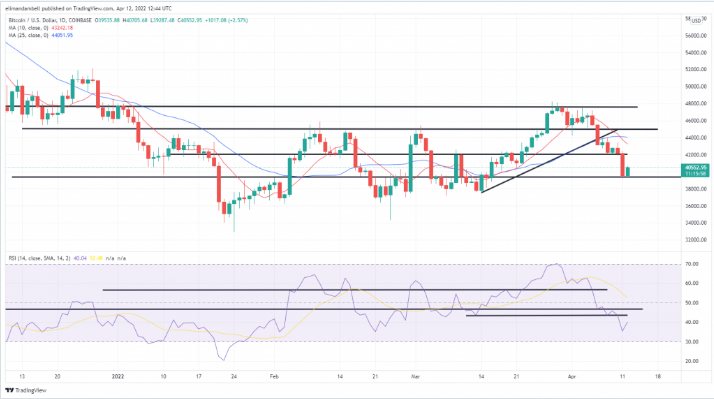The image size is (714, 399).
Task: Select the MA (25, close, 0) indicator legend
Action: point(28,35)
